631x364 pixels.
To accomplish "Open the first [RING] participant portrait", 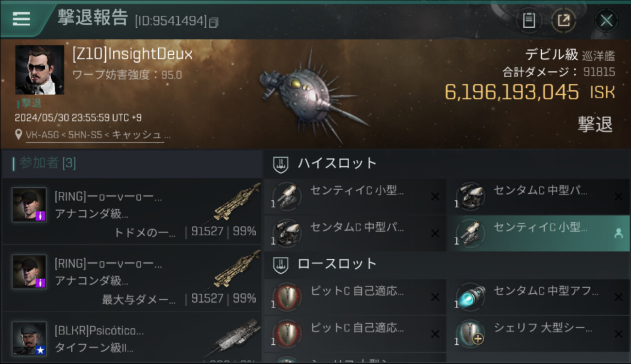I will 29,205.
